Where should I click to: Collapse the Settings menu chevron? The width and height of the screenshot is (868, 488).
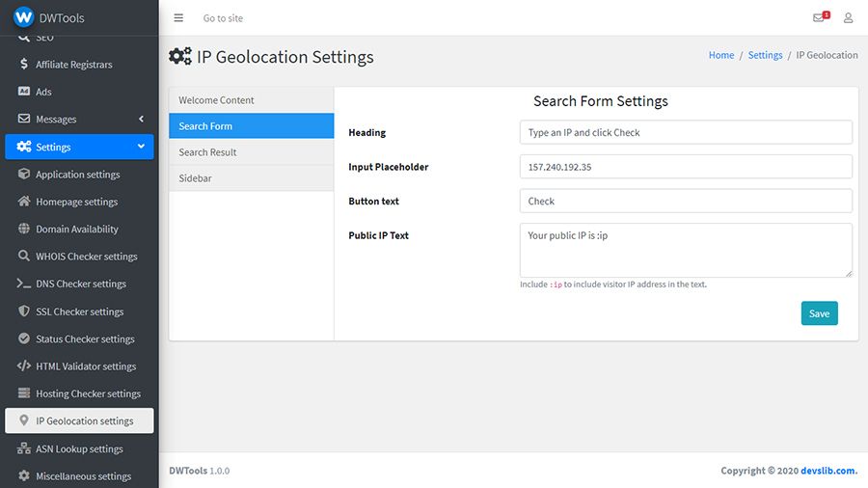[x=141, y=147]
